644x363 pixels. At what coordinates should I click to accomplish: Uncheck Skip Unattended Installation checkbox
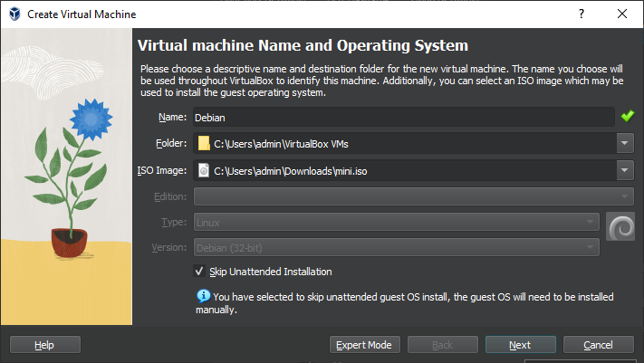coord(199,271)
